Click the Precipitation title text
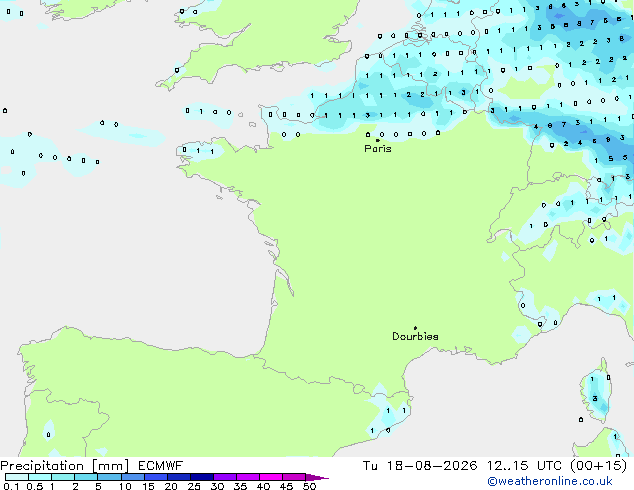634x490 pixels. 42,466
